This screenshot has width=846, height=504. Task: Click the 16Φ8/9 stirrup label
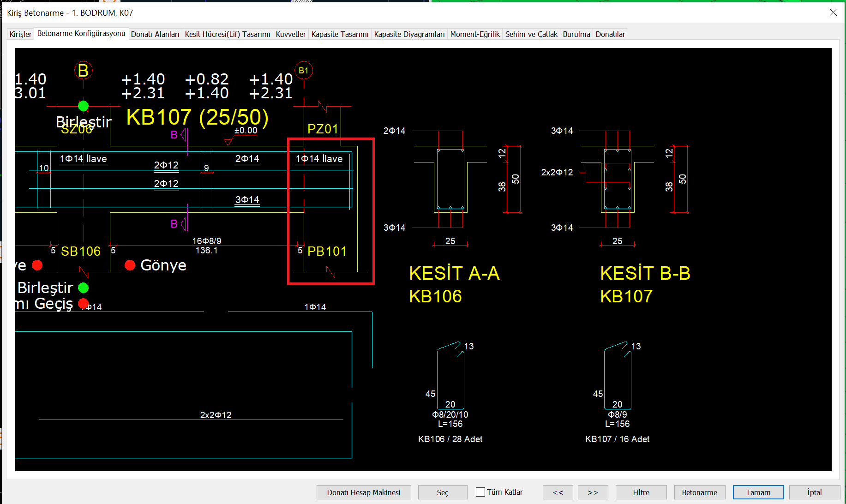tap(207, 241)
